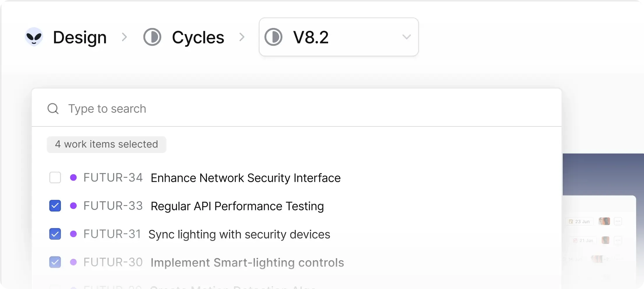Check the FUTUR-34 work item checkbox
Image resolution: width=644 pixels, height=289 pixels.
(x=55, y=177)
